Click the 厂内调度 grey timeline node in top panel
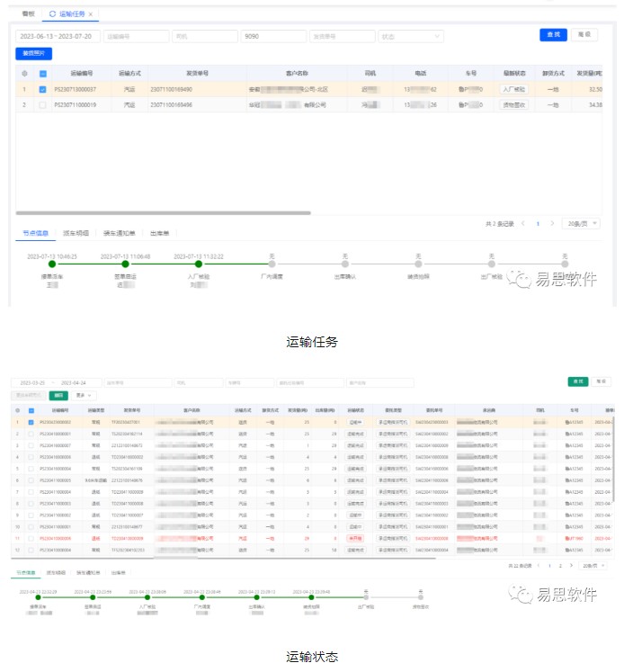 tap(271, 264)
